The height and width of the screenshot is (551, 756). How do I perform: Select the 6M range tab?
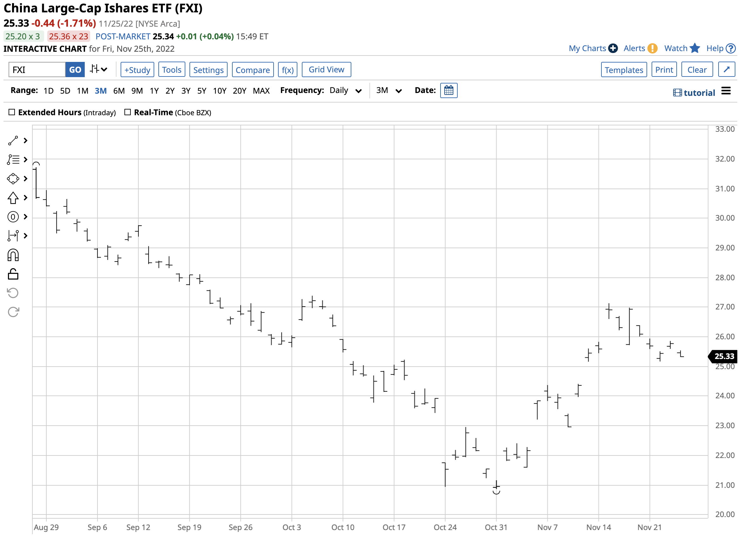[x=119, y=91]
